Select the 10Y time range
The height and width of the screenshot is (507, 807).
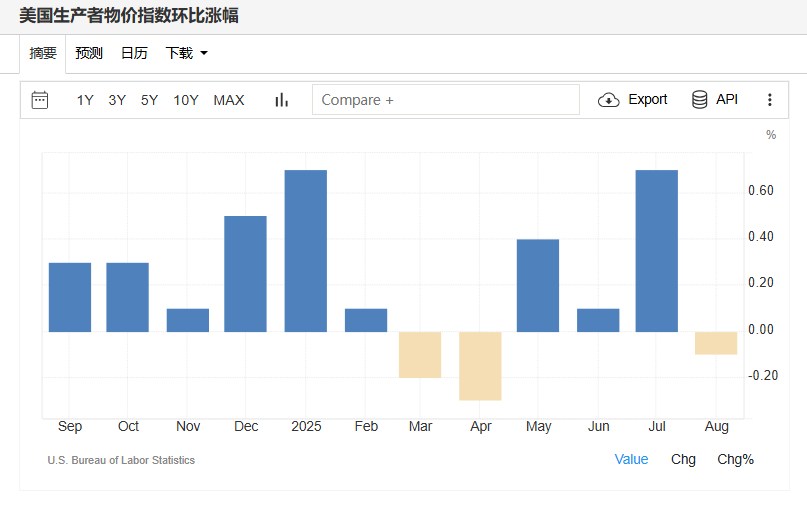coord(185,100)
